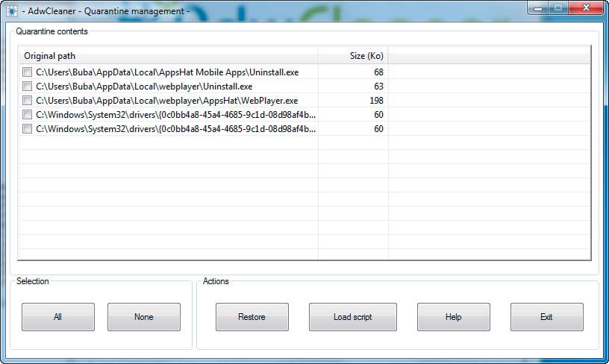Screen dimensions: 609x364
Task: Click size value 198
Action: click(376, 101)
